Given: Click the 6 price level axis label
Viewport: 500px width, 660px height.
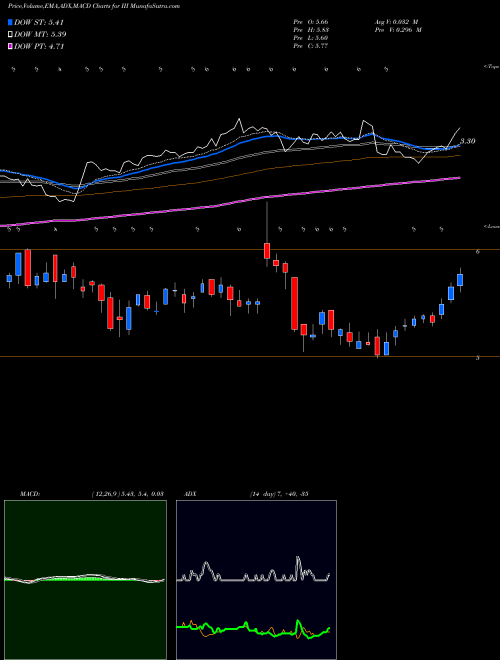Looking at the screenshot, I should coord(477,252).
